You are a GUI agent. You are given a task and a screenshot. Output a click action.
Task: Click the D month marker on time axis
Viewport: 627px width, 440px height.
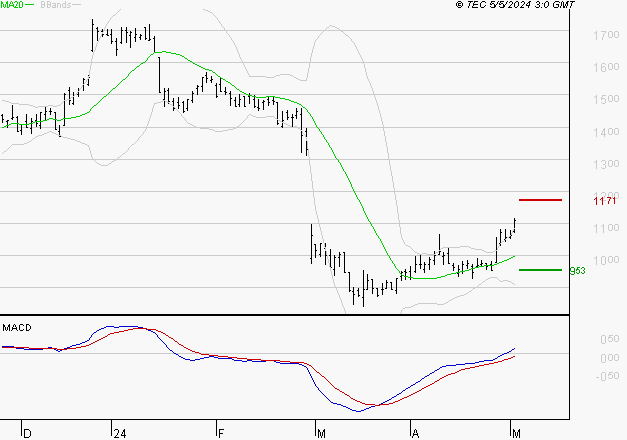point(27,434)
